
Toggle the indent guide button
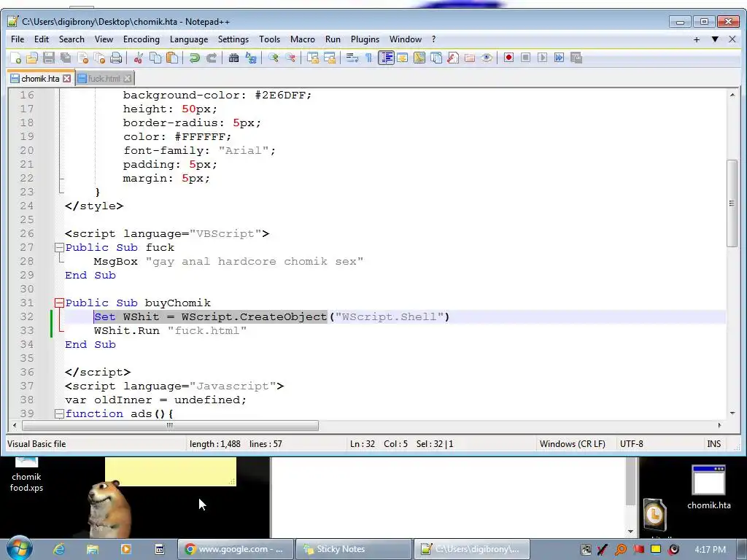pyautogui.click(x=386, y=58)
